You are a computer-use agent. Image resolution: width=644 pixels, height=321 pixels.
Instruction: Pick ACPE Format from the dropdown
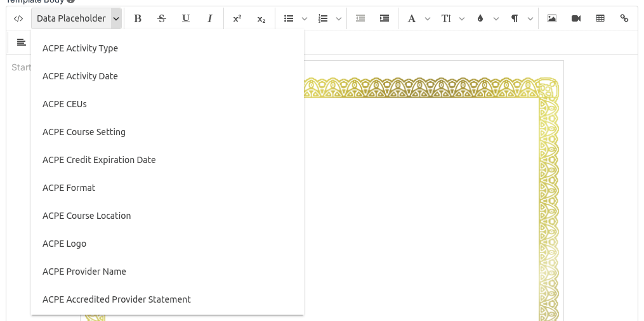[168, 188]
